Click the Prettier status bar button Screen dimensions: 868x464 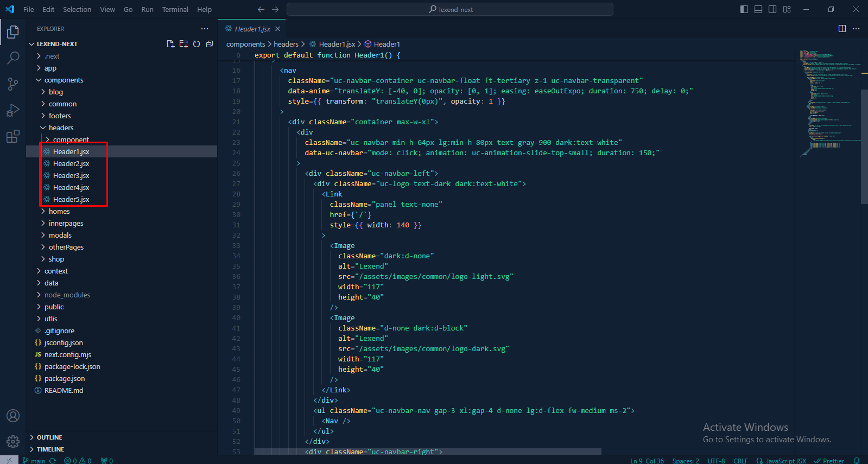pyautogui.click(x=829, y=461)
